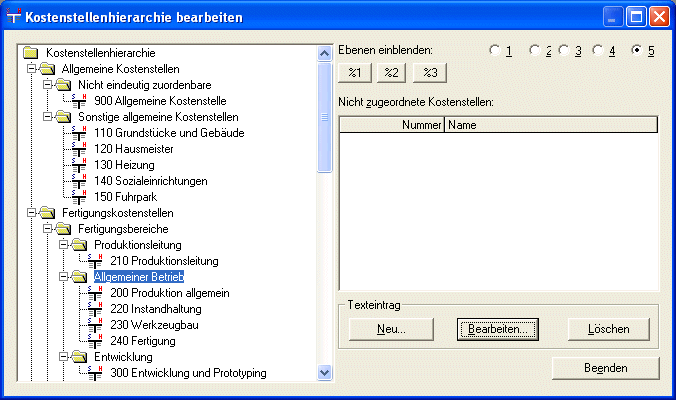
Task: Click the %3 button
Action: pos(430,72)
